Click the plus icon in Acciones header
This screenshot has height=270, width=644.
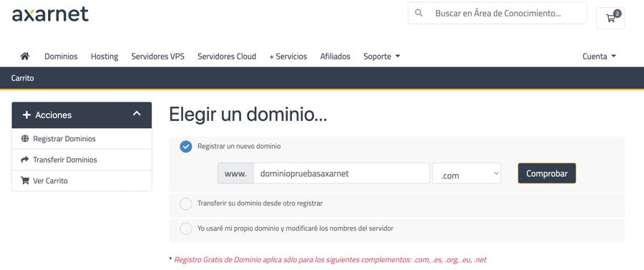26,115
